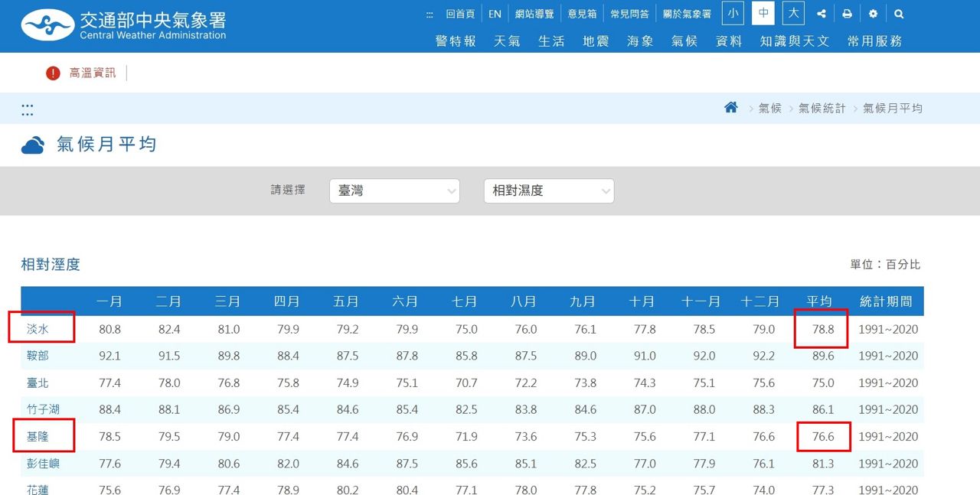Open the 基隆 station link
Image resolution: width=980 pixels, height=495 pixels.
click(x=38, y=437)
